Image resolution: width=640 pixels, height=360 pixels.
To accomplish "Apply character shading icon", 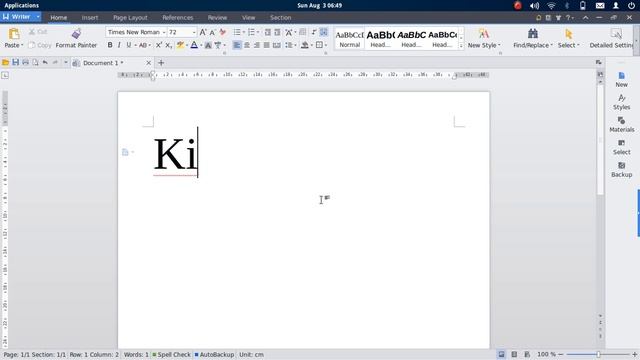I will click(x=208, y=45).
